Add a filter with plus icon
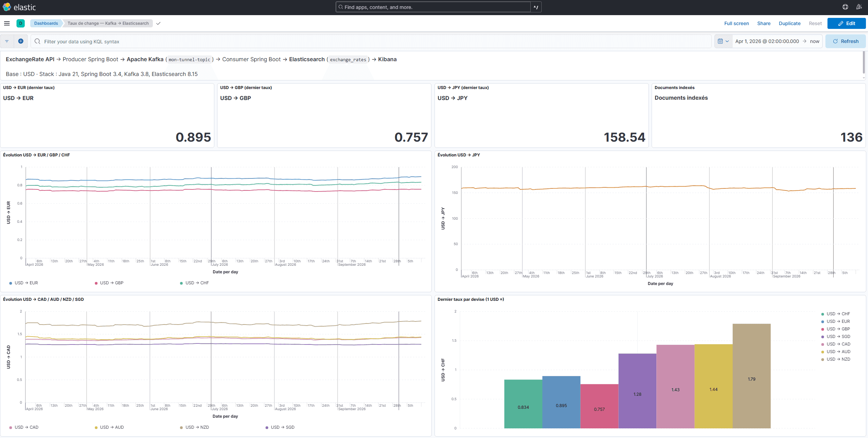Image resolution: width=868 pixels, height=438 pixels. click(x=21, y=41)
